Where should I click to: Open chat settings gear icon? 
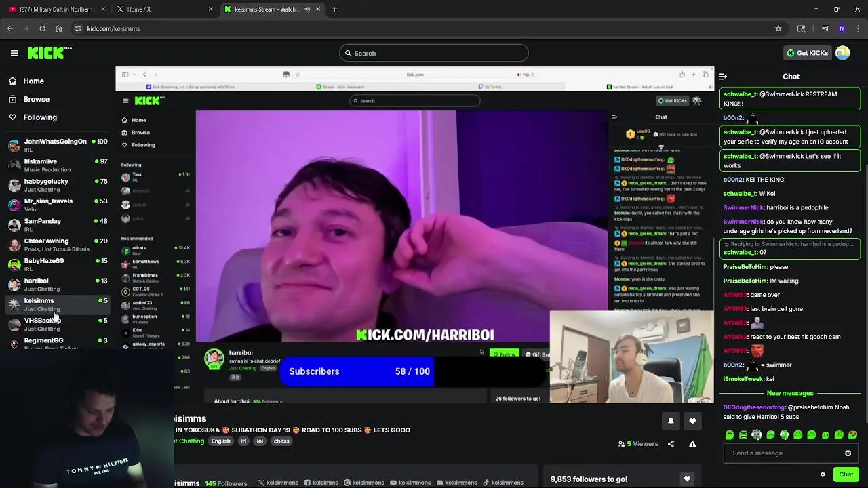(823, 474)
